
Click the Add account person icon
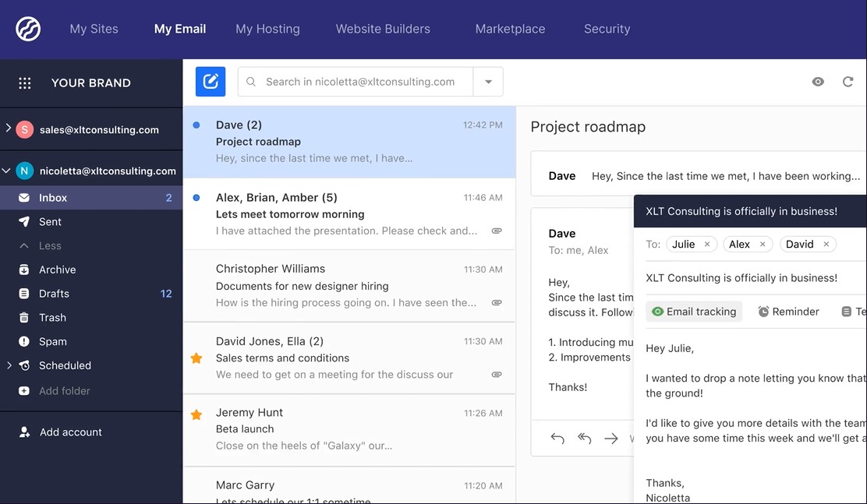pos(24,432)
